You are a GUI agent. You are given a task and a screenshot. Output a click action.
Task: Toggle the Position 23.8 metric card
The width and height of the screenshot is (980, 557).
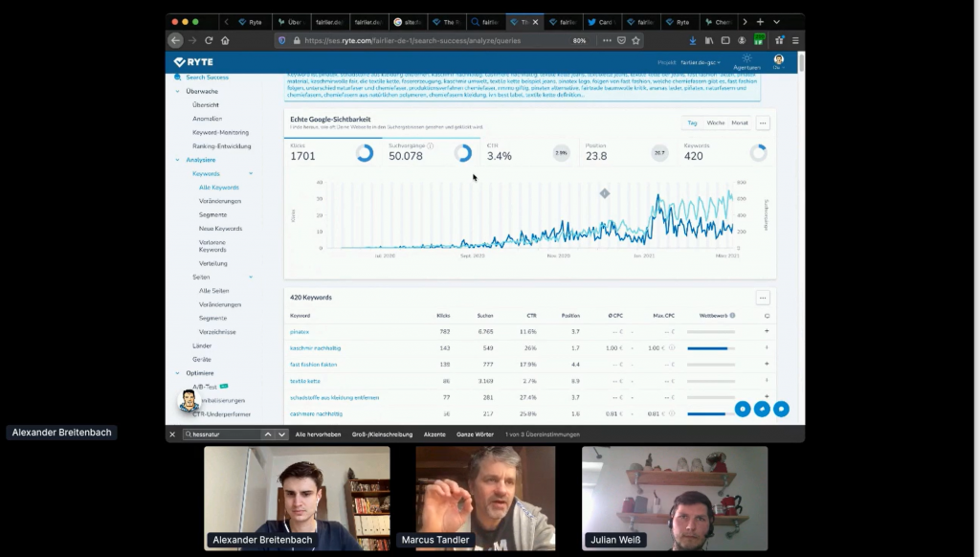(x=628, y=152)
